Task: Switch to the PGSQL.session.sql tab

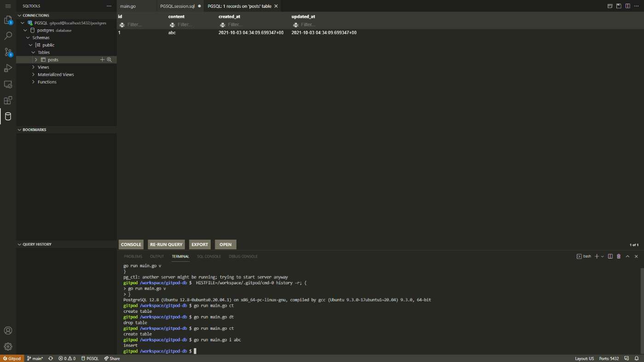Action: click(x=180, y=6)
